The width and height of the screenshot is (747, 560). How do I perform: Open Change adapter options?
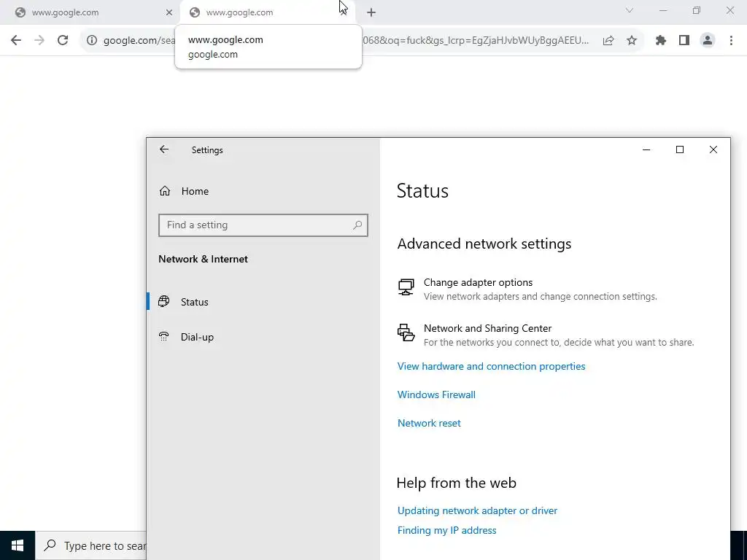pos(478,282)
